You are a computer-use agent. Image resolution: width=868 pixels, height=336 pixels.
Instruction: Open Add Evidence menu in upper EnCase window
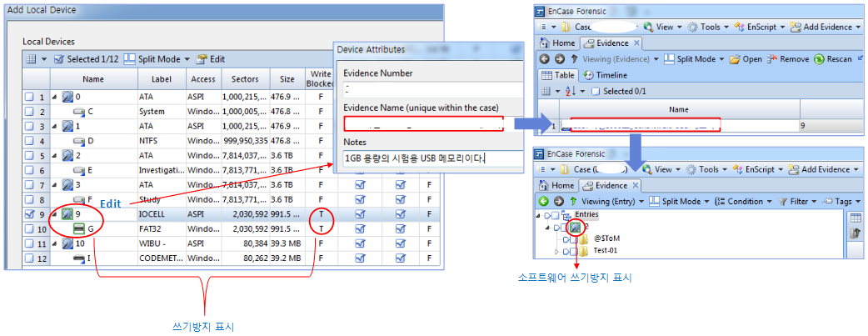(x=826, y=28)
